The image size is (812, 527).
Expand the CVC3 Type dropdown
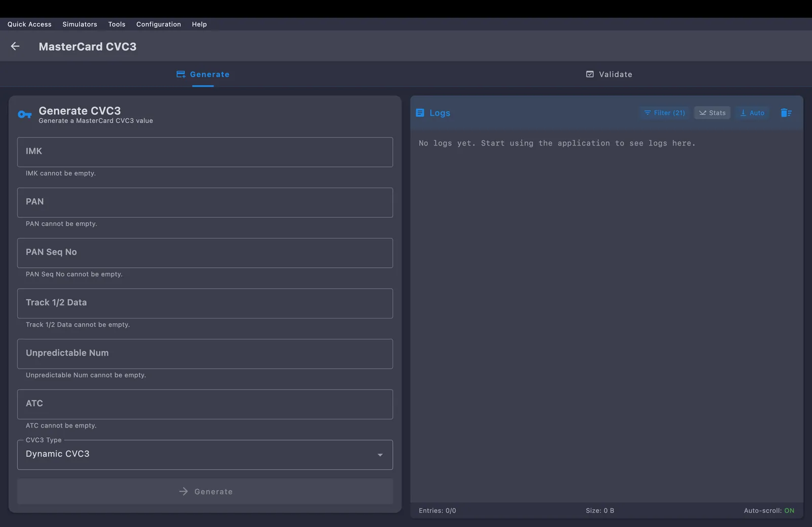(x=205, y=454)
